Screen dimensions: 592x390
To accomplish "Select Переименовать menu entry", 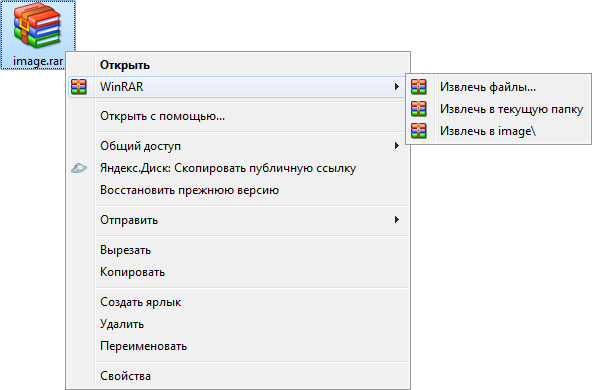I will [x=238, y=346].
